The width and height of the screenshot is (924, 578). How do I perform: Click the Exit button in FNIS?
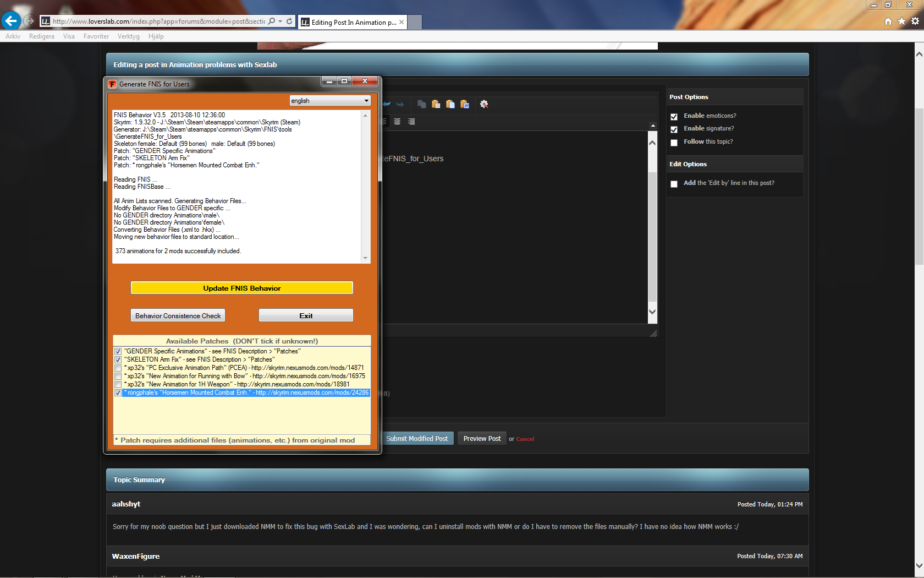click(306, 315)
